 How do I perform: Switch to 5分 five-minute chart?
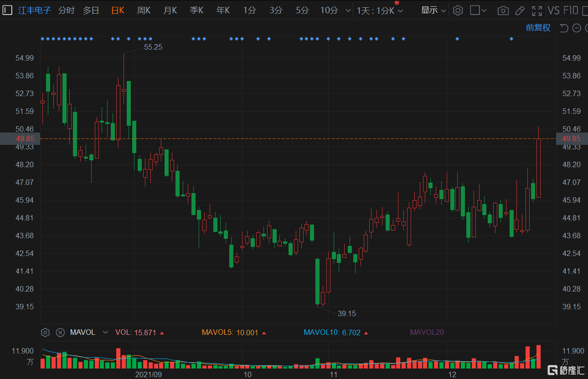(x=302, y=10)
